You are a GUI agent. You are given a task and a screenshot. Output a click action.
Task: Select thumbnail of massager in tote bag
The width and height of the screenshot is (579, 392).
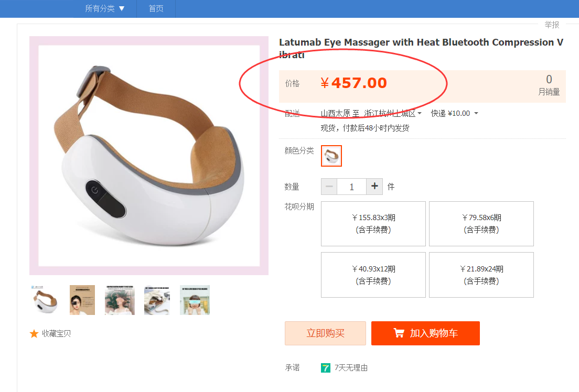click(x=157, y=300)
